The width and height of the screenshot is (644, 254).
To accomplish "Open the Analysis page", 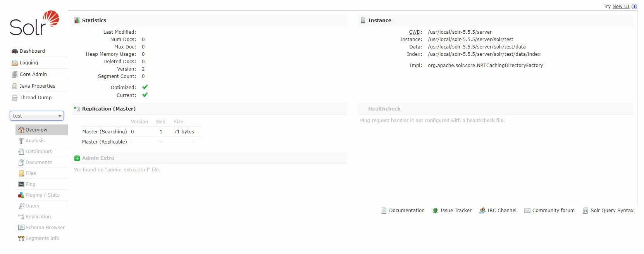I will 35,141.
